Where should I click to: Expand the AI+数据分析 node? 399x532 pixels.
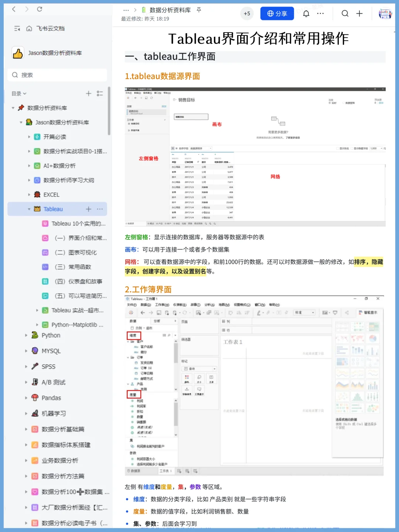29,166
